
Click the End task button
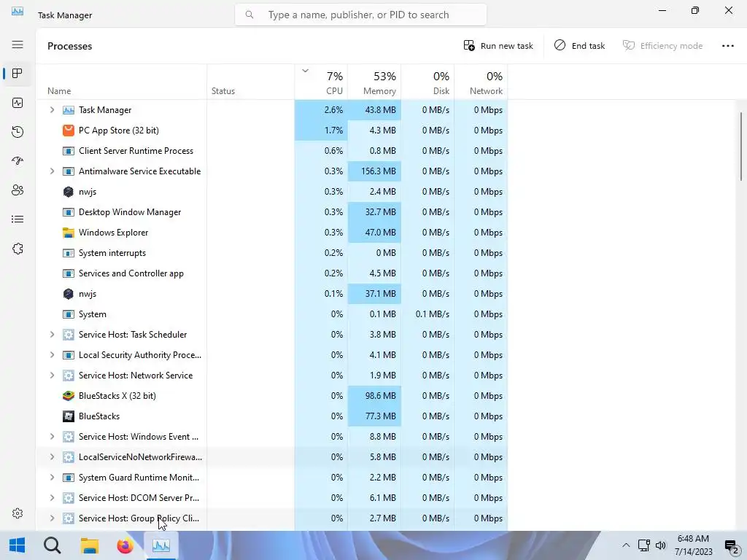click(x=579, y=46)
